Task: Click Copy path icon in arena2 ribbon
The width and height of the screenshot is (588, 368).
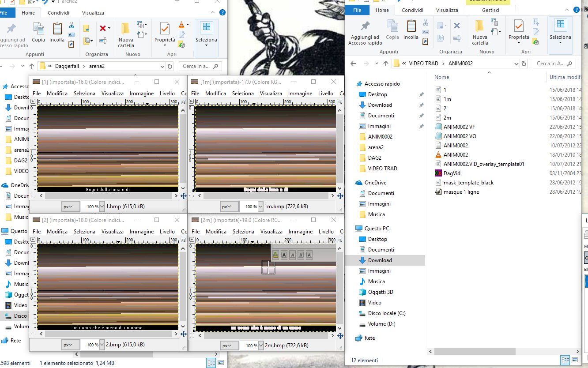Action: [71, 34]
